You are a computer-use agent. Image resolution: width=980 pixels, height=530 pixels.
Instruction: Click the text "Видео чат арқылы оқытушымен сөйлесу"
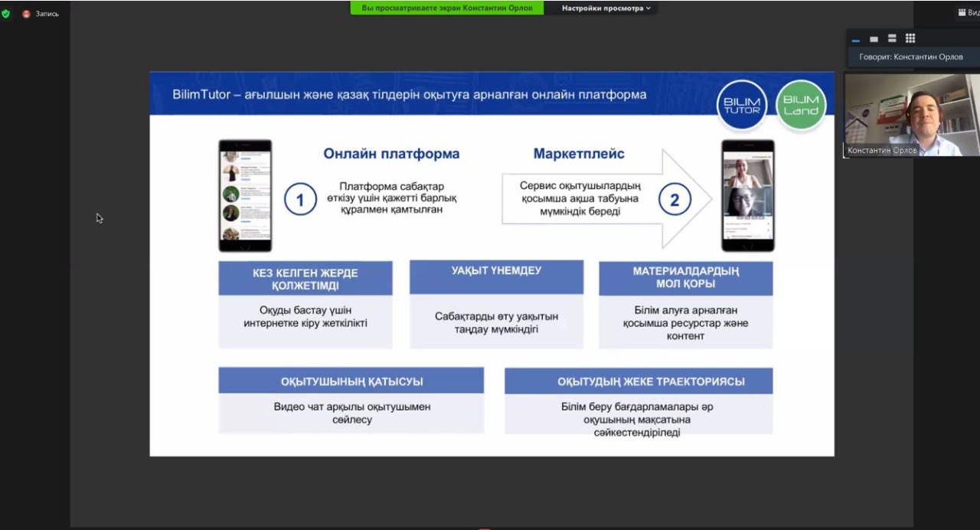(352, 414)
